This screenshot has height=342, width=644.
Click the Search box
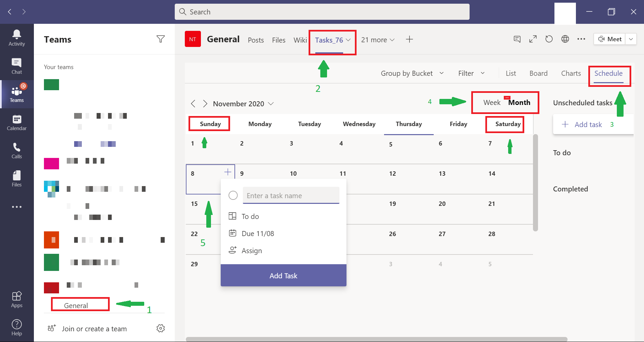pyautogui.click(x=322, y=12)
